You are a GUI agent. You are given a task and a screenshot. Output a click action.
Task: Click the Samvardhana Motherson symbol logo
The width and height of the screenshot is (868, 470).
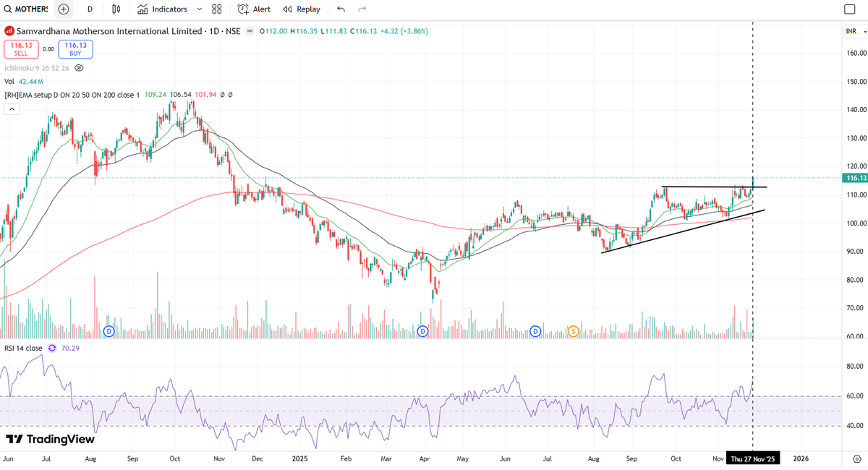pyautogui.click(x=9, y=31)
